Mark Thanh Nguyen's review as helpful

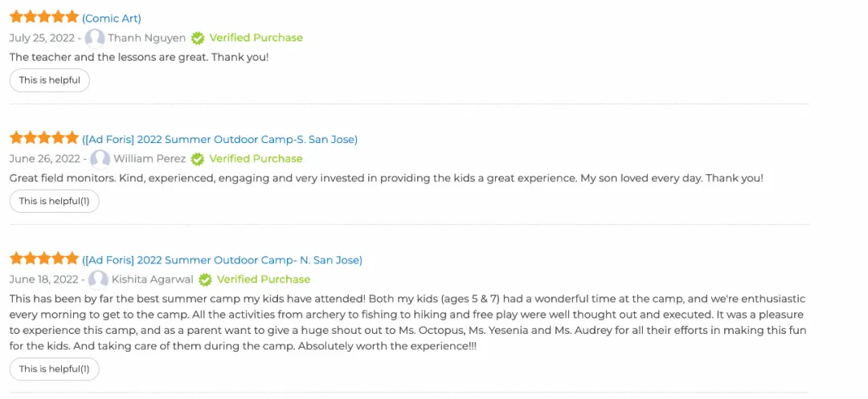50,80
